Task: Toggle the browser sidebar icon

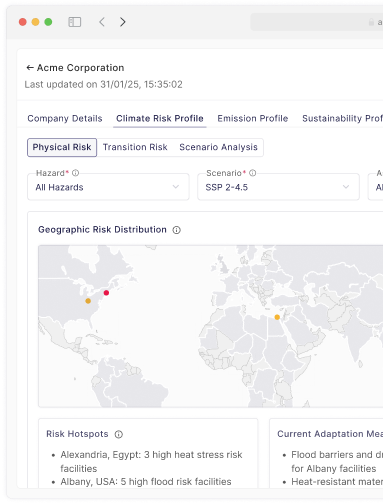Action: click(x=74, y=22)
